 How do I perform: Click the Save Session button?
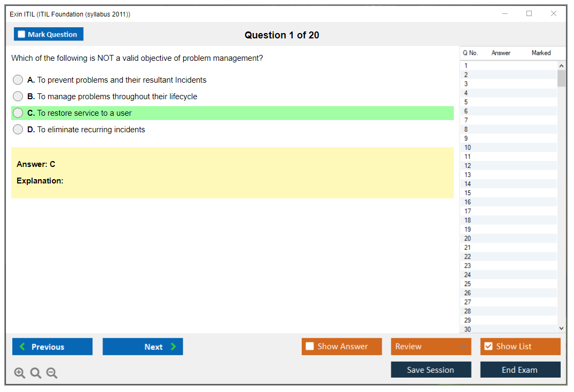coord(430,370)
